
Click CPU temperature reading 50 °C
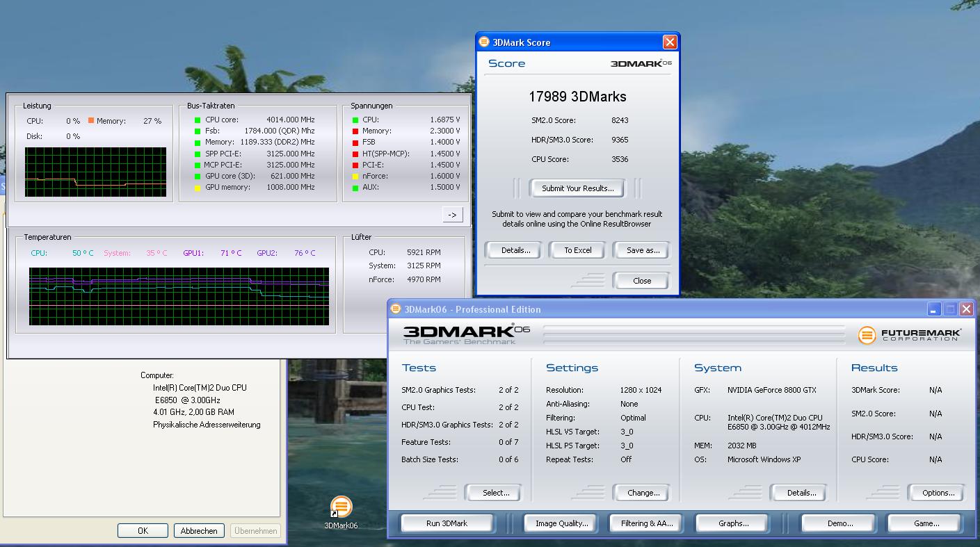click(83, 254)
